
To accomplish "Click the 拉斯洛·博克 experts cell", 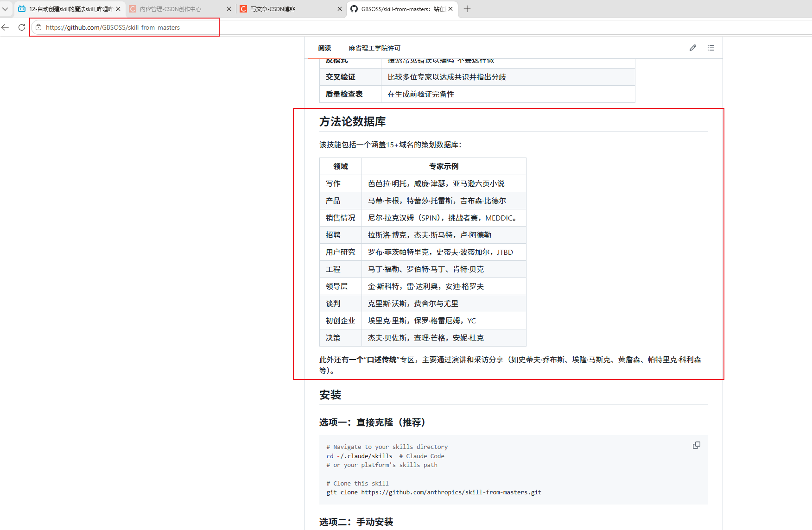I will click(x=444, y=235).
